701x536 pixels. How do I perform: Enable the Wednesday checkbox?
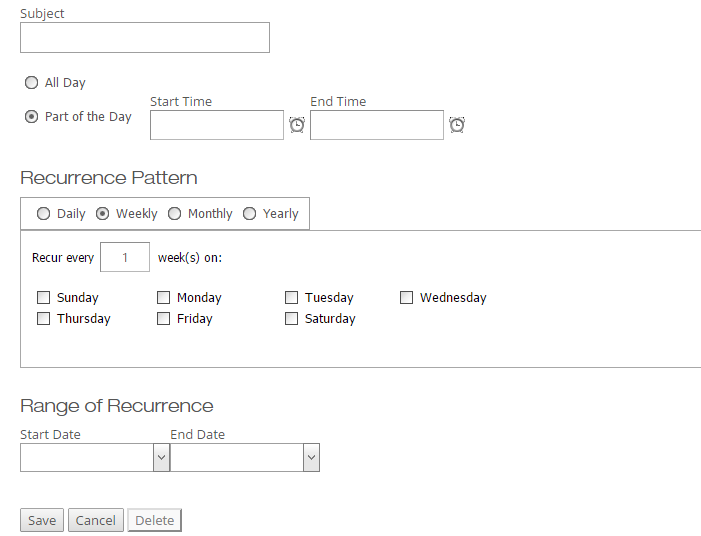tap(406, 297)
